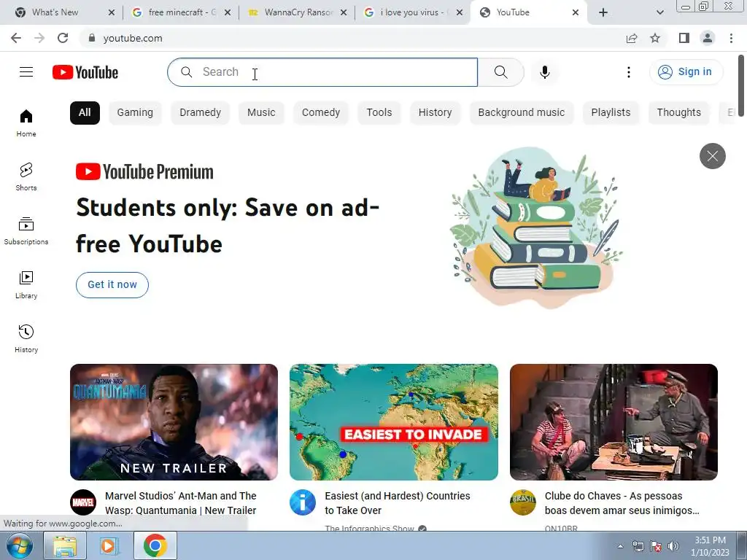Image resolution: width=747 pixels, height=560 pixels.
Task: Switch to the WannaCry Ransomware tab
Action: coord(298,12)
